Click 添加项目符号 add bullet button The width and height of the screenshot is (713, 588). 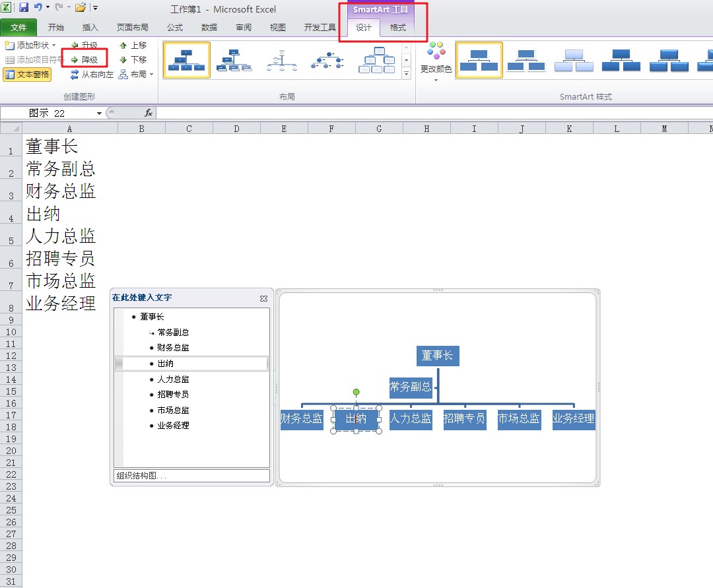point(34,59)
